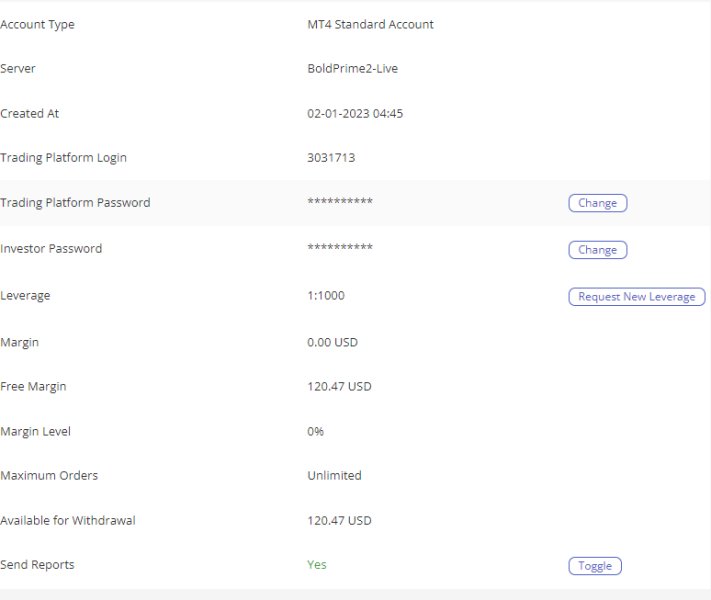Screen dimensions: 711x600
Task: Click Change for Trading Platform Password
Action: [597, 203]
